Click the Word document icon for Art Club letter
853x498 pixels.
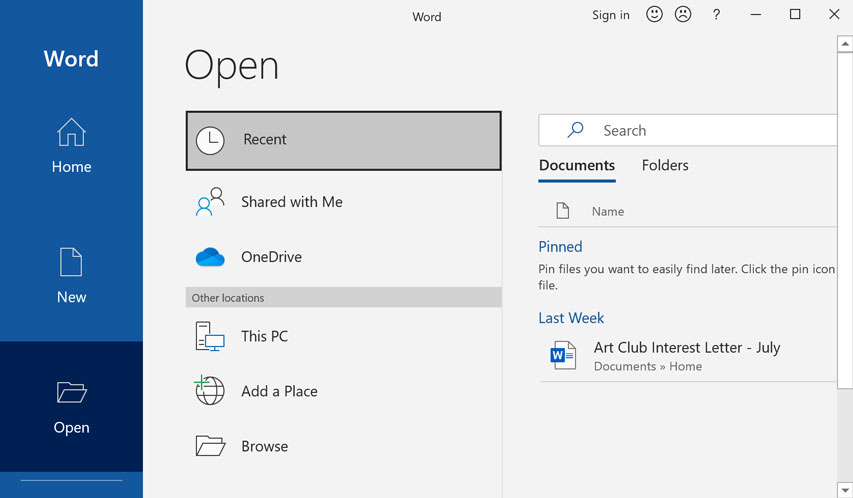pos(563,356)
